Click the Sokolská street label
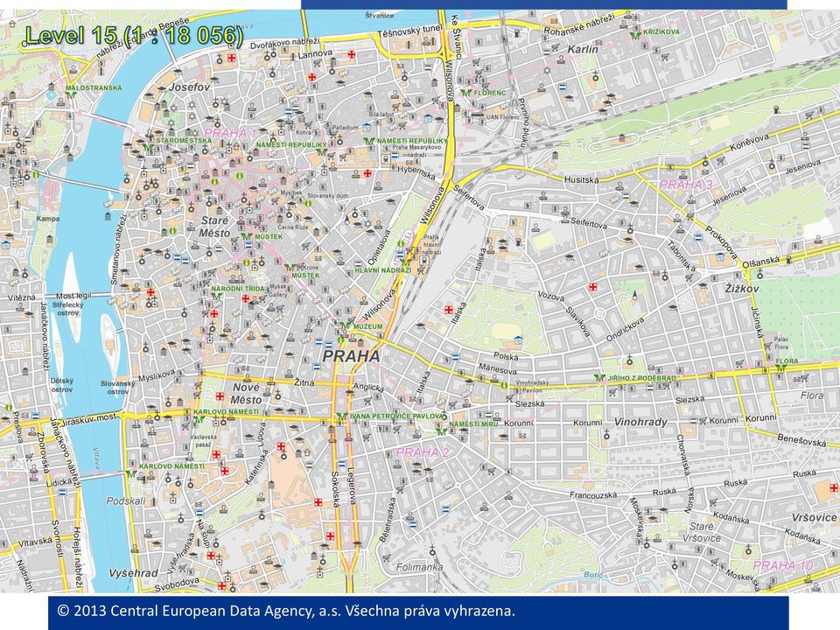This screenshot has height=630, width=840. pyautogui.click(x=335, y=490)
